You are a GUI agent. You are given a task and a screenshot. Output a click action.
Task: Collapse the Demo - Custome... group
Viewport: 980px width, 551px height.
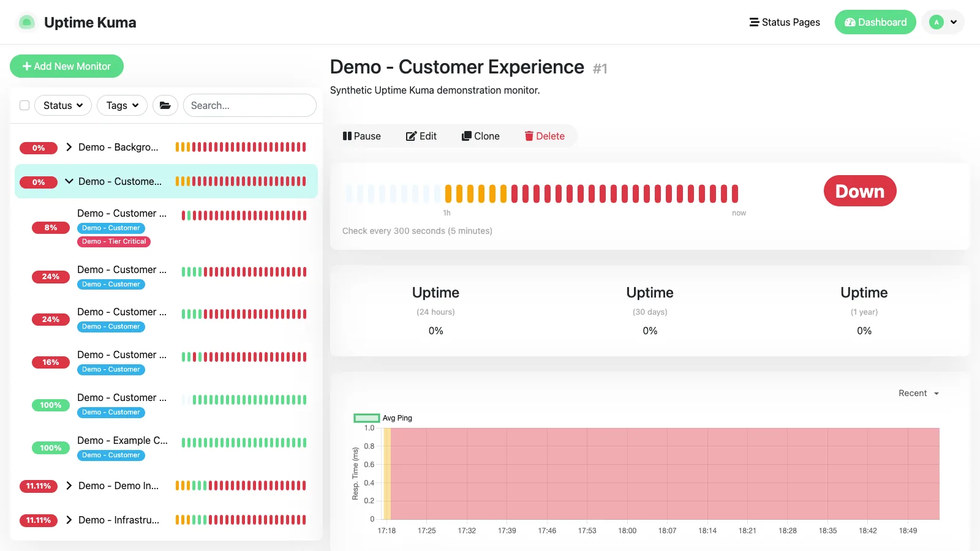coord(69,181)
